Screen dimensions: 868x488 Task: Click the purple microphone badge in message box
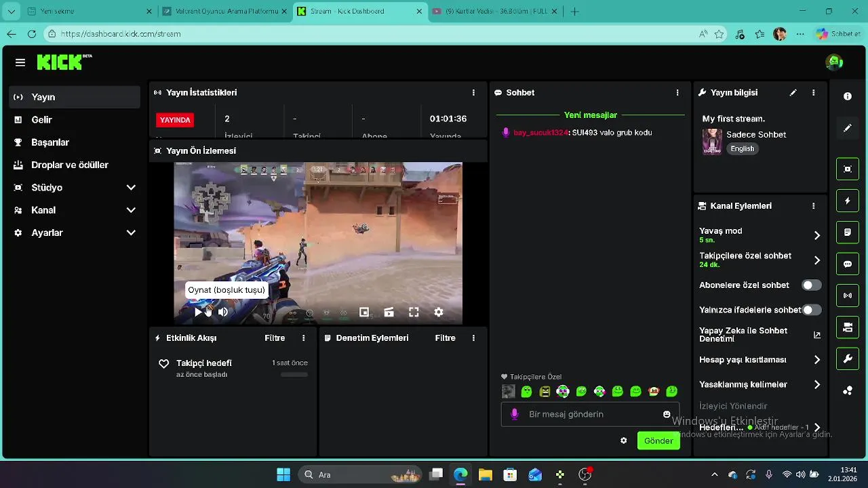515,414
